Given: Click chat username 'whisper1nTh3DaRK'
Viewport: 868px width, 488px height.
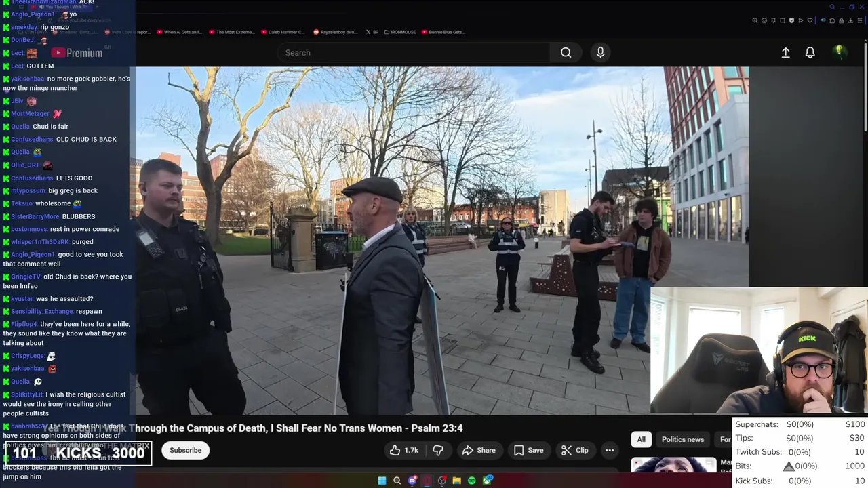Looking at the screenshot, I should pyautogui.click(x=40, y=242).
